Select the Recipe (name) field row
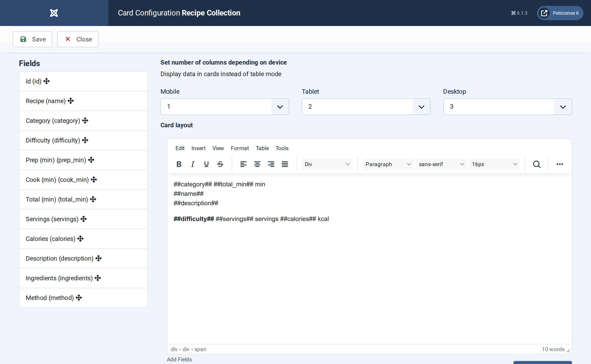Image resolution: width=591 pixels, height=364 pixels. tap(83, 101)
